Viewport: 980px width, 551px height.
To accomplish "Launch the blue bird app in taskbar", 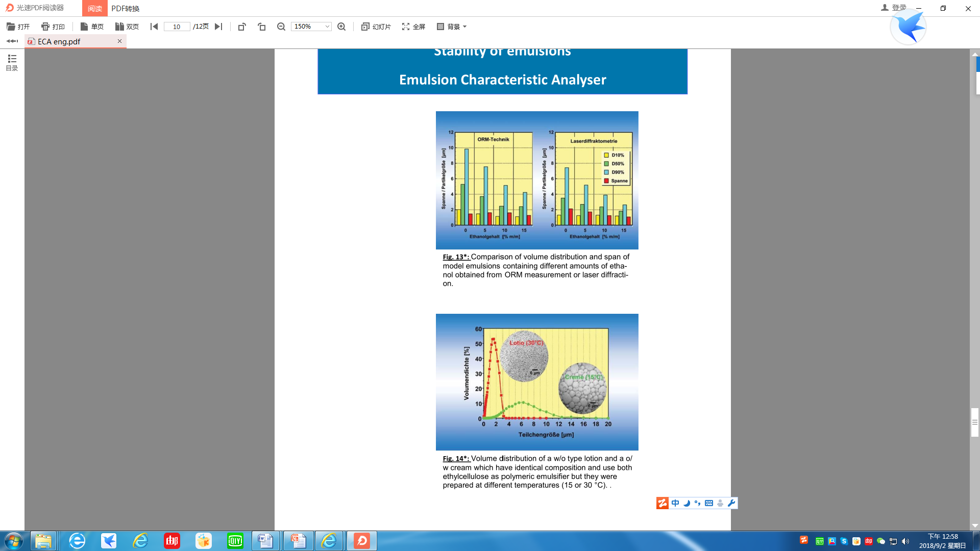I will tap(109, 541).
